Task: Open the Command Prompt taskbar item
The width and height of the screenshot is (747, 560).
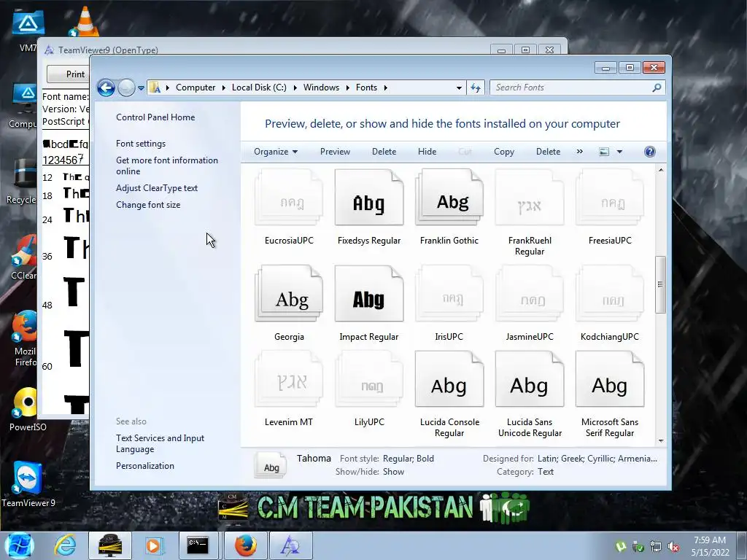Action: click(198, 545)
